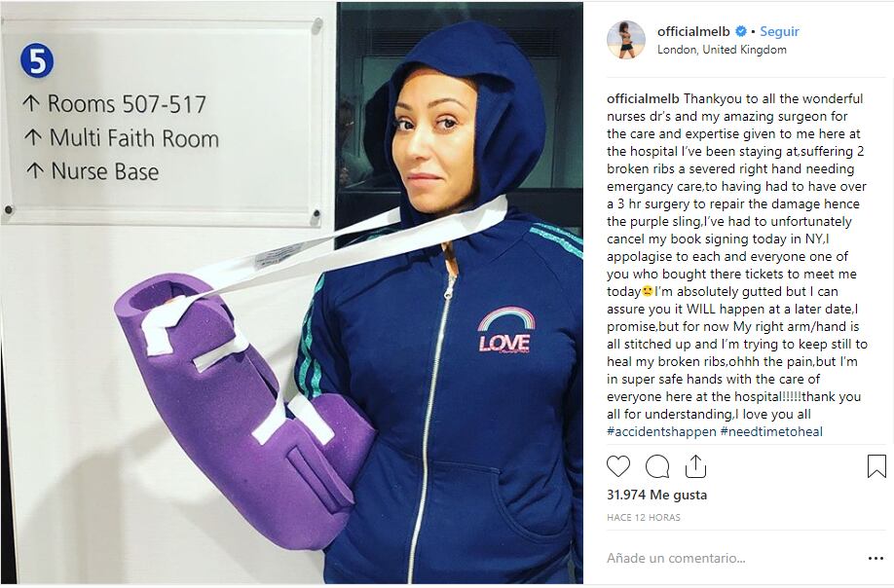This screenshot has height=588, width=894.
Task: Open London, United Kingdom location link
Action: [722, 50]
